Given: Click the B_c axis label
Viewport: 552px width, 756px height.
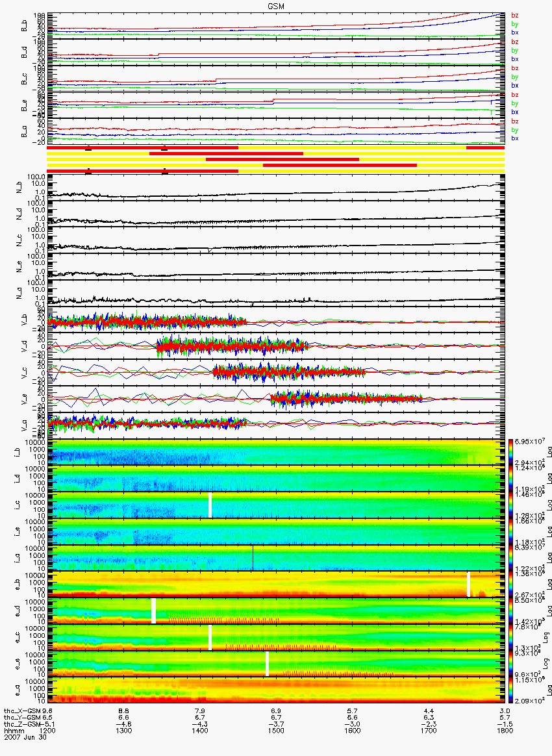Looking at the screenshot, I should tap(24, 79).
